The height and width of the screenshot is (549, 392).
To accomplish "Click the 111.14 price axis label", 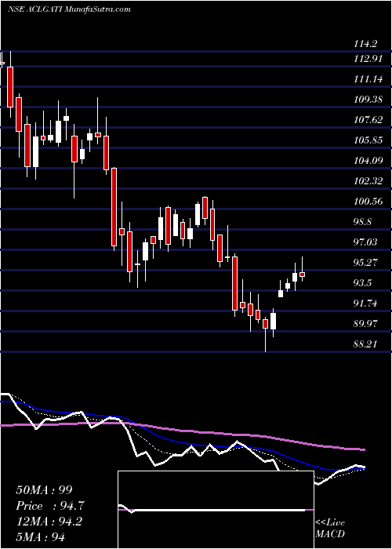I will point(368,79).
